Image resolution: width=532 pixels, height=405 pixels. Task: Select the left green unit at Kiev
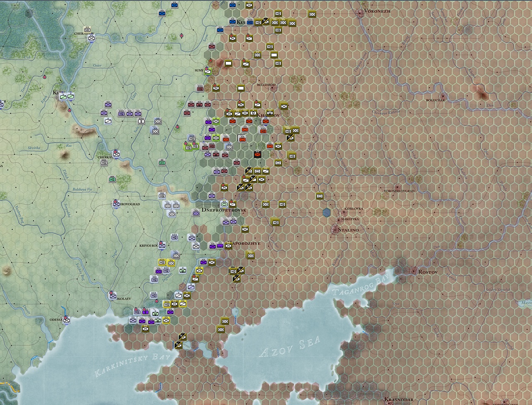click(63, 97)
